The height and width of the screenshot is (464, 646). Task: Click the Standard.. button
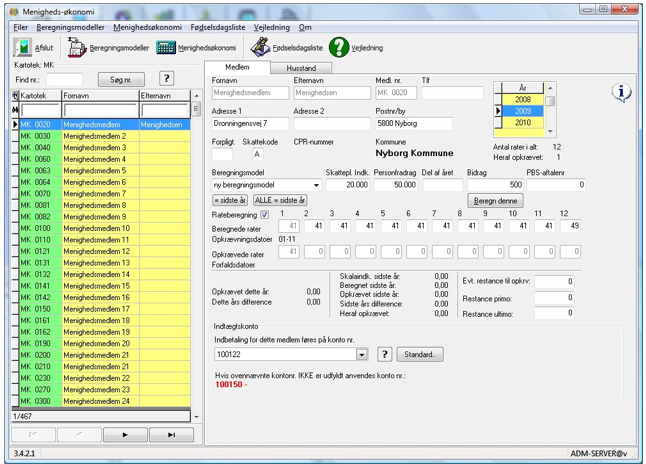point(420,354)
